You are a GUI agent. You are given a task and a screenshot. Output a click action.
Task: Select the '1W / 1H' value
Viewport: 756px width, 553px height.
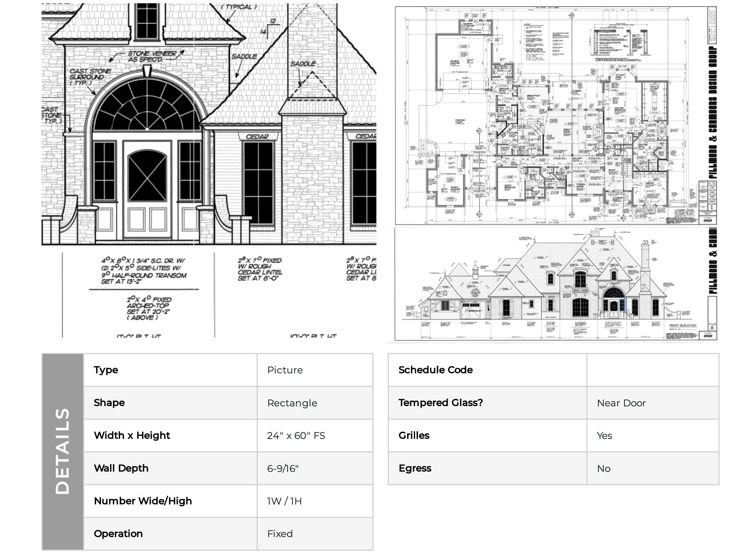(x=284, y=501)
